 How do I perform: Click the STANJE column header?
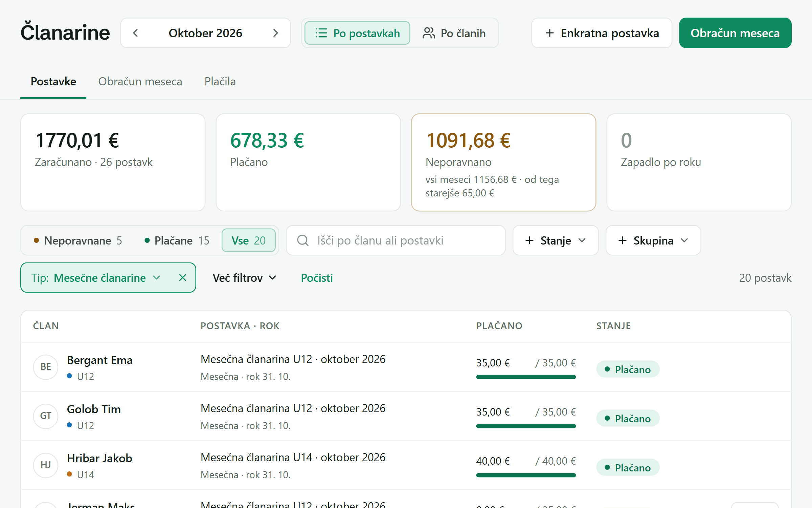pos(613,326)
